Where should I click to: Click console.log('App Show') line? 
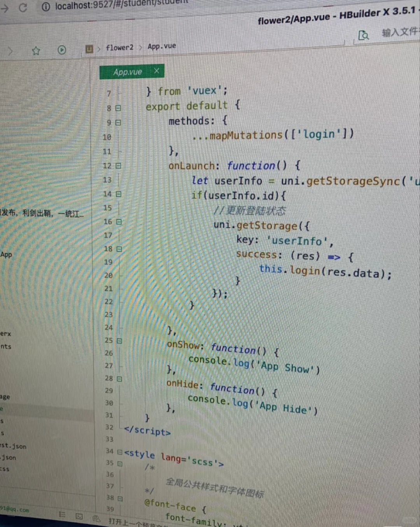point(254,364)
